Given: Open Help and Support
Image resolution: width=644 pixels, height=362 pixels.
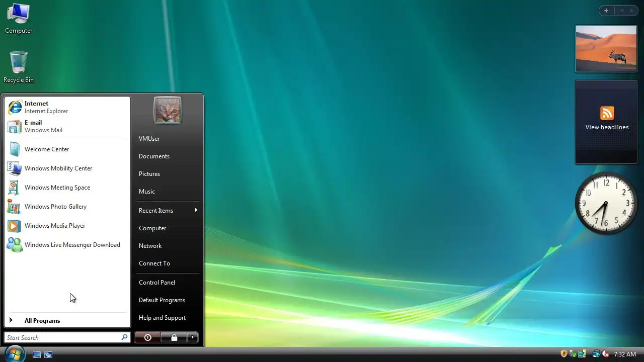Looking at the screenshot, I should pos(168,318).
